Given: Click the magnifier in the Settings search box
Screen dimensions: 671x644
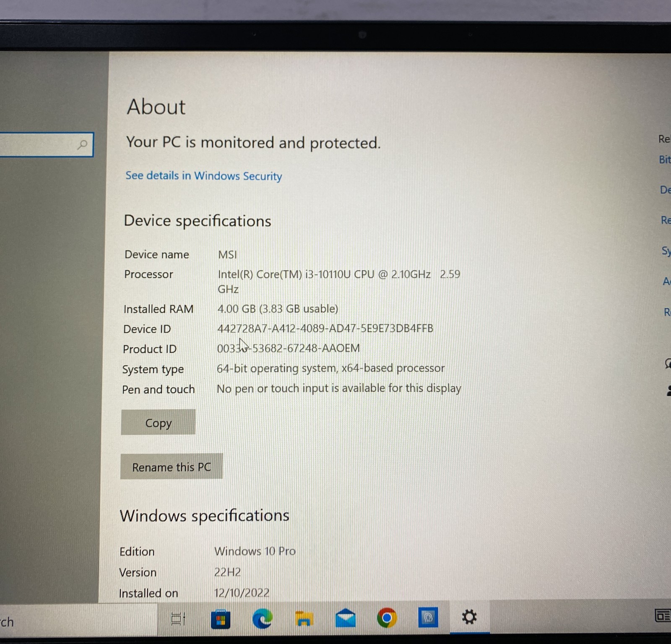Looking at the screenshot, I should 83,145.
